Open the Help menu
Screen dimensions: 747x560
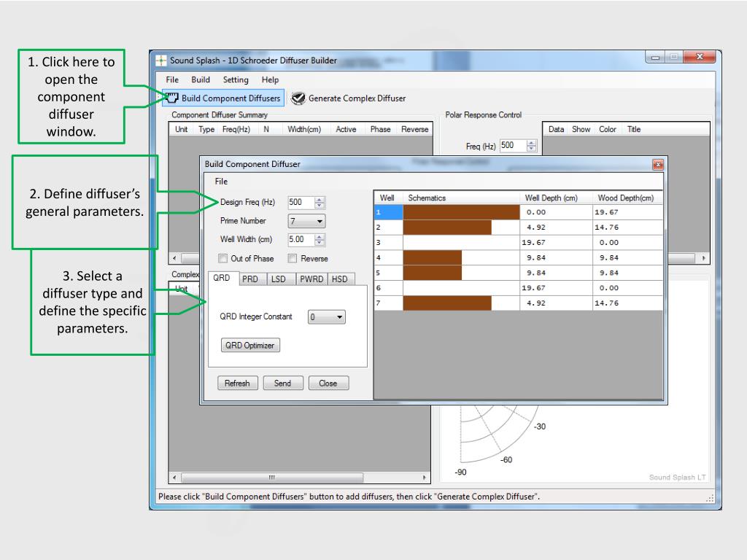click(x=270, y=79)
